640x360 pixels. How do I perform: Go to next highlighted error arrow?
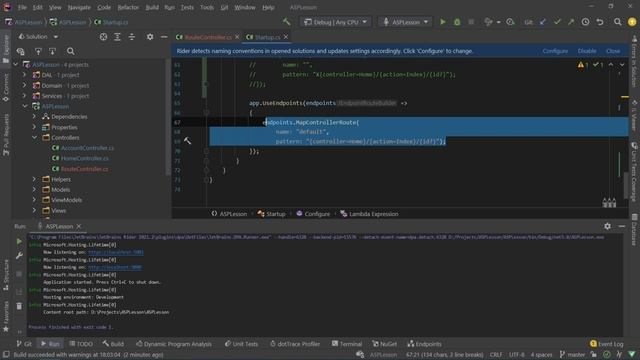coord(622,64)
